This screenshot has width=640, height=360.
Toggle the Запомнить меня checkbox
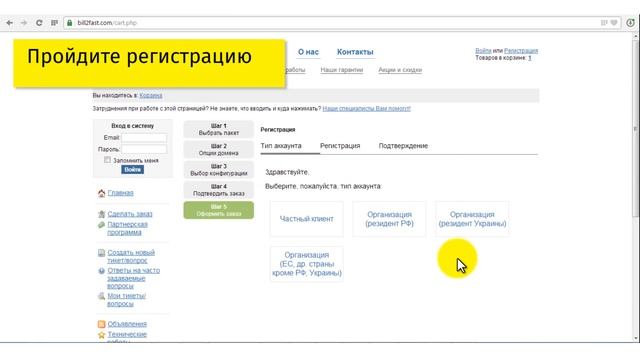click(107, 160)
